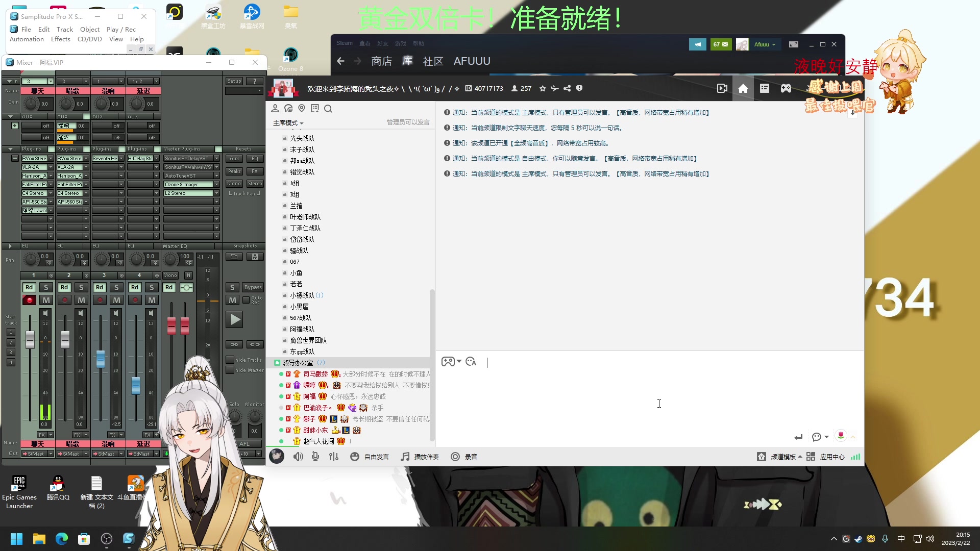Mute mixer channel 4 延迟
The image size is (980, 551).
click(x=152, y=300)
